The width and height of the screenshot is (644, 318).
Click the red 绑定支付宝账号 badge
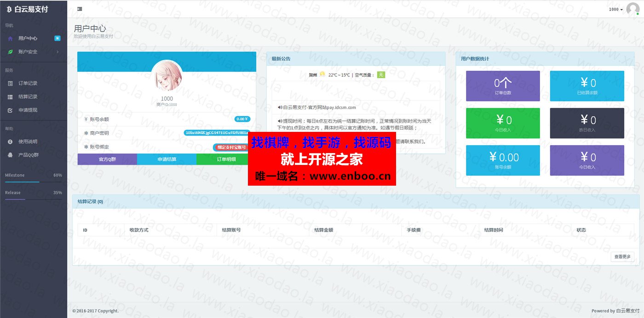(x=231, y=147)
